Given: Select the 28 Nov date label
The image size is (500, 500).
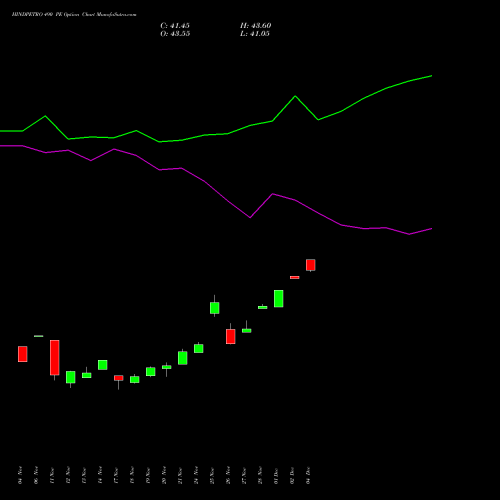Looking at the screenshot, I should [260, 475].
